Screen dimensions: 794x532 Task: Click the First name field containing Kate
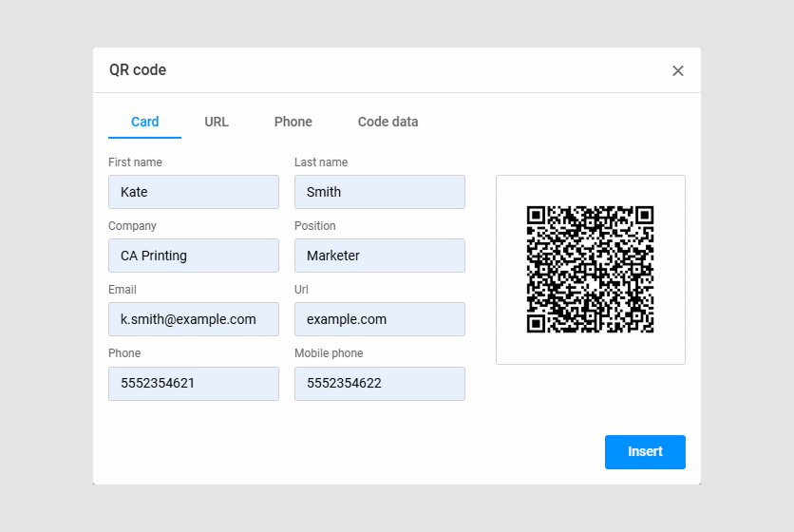pos(194,192)
